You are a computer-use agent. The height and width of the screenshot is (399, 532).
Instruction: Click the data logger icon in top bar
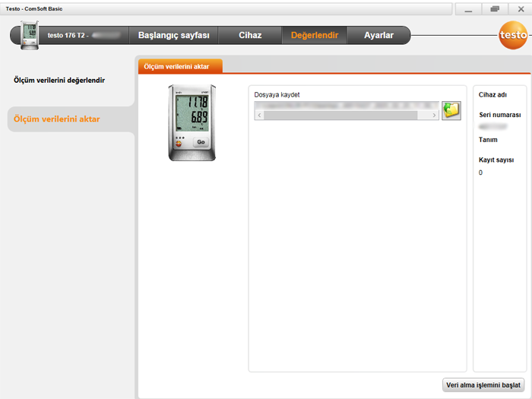(x=30, y=36)
